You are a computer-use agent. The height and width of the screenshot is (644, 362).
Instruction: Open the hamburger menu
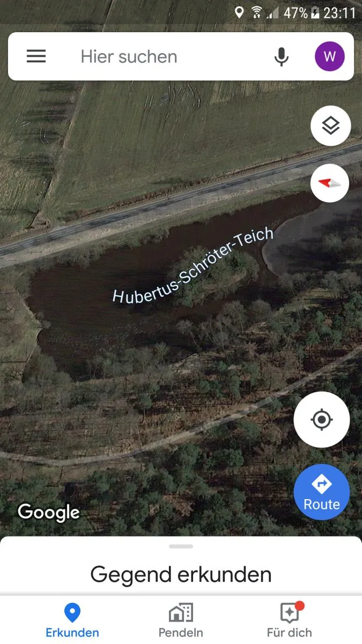tap(36, 56)
